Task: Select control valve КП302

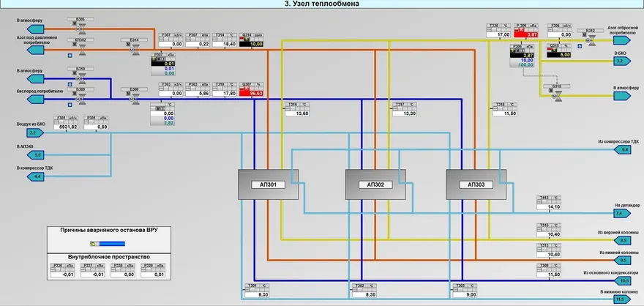Action: (x=82, y=50)
